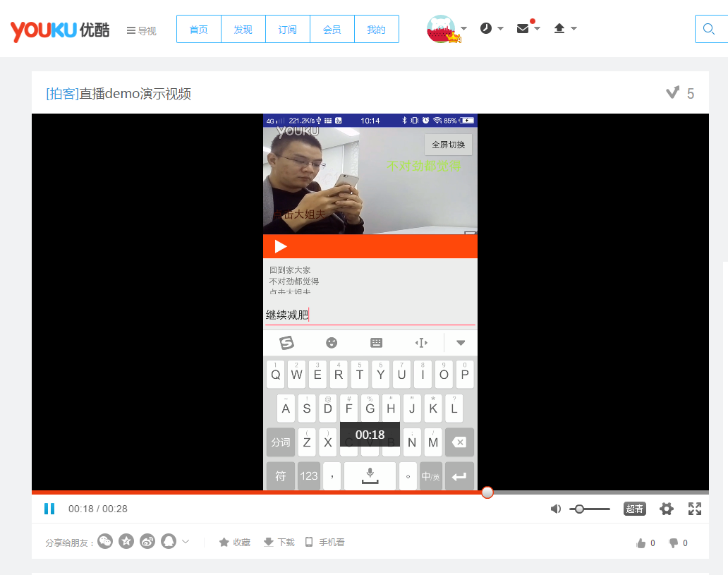
Task: Go to the 首页 tab
Action: pyautogui.click(x=199, y=29)
